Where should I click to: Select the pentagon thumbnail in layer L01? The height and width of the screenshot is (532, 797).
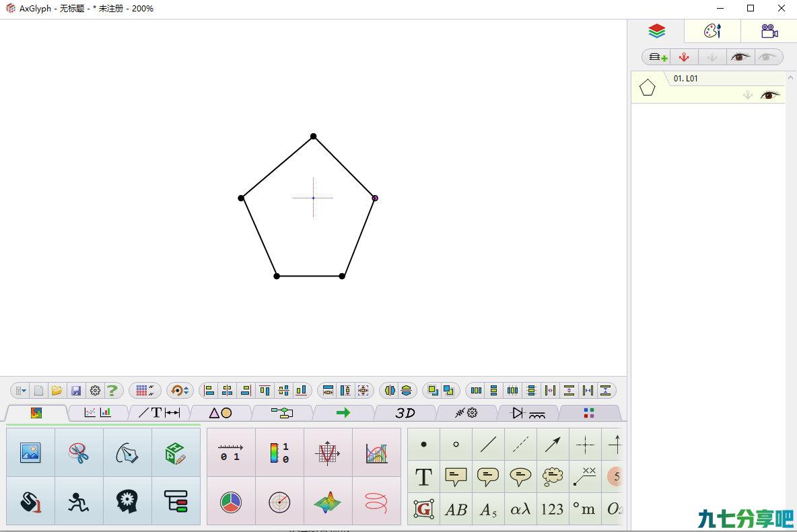[x=647, y=88]
